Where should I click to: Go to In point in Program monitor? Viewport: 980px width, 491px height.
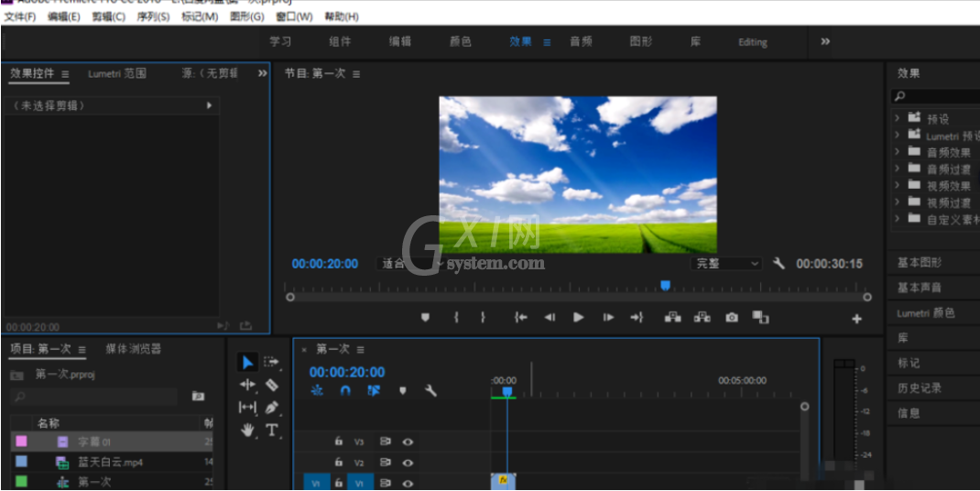point(520,317)
